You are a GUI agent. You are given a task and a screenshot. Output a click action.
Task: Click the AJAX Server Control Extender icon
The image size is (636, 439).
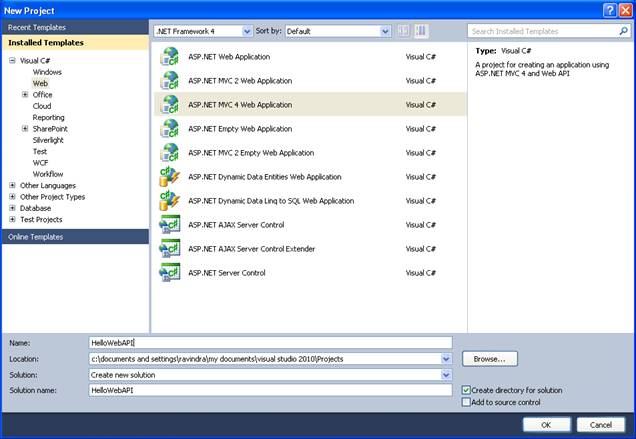click(170, 249)
